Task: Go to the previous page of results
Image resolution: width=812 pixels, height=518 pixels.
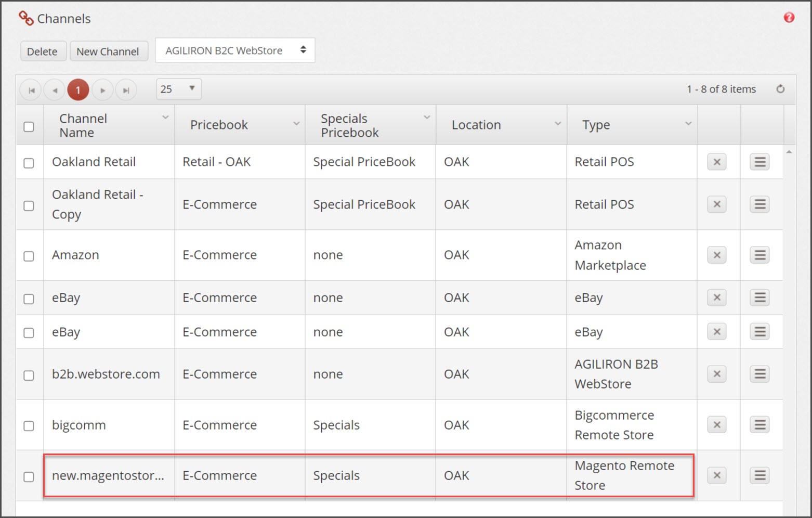Action: point(55,90)
